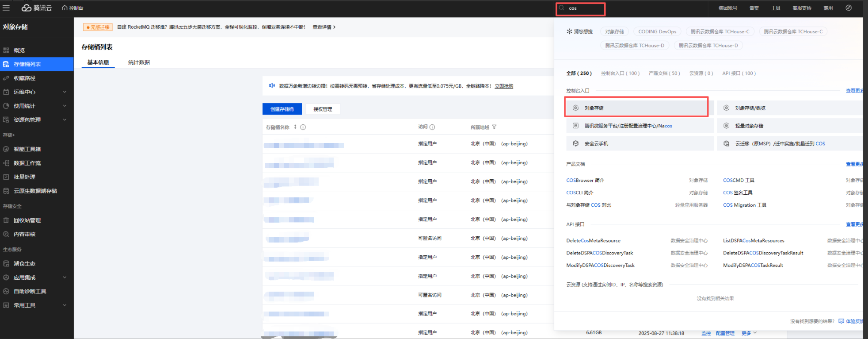Expand 资源包管理 in the sidebar
Image resolution: width=868 pixels, height=339 pixels.
click(65, 120)
